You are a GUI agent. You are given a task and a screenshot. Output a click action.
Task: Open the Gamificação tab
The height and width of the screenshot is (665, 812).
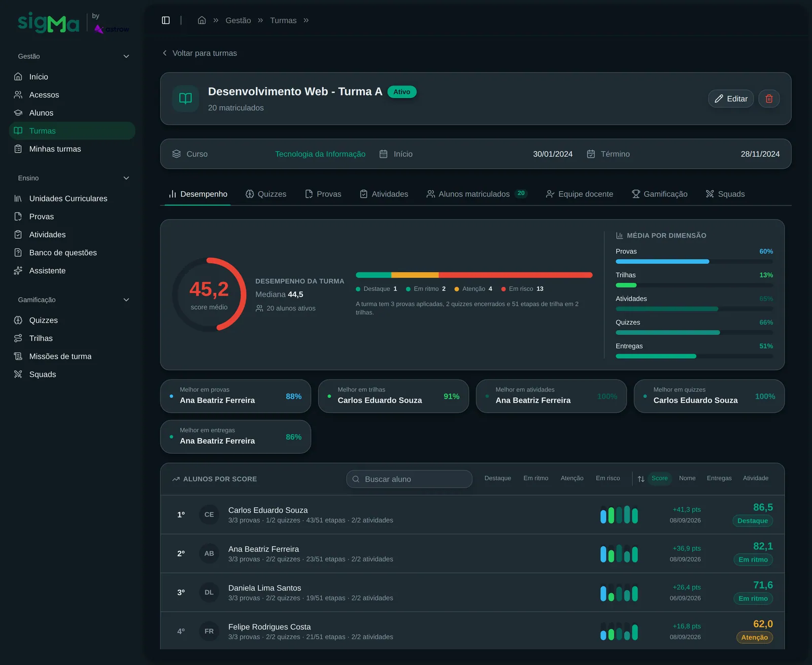[x=659, y=194]
